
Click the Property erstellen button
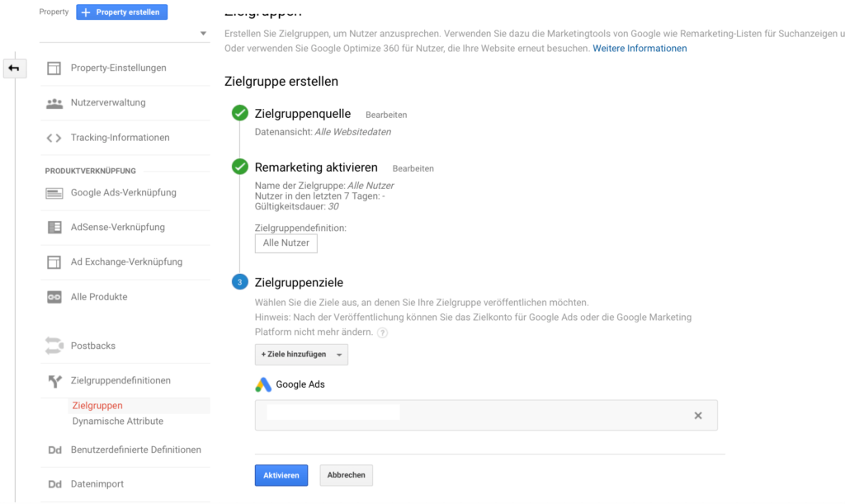(122, 12)
